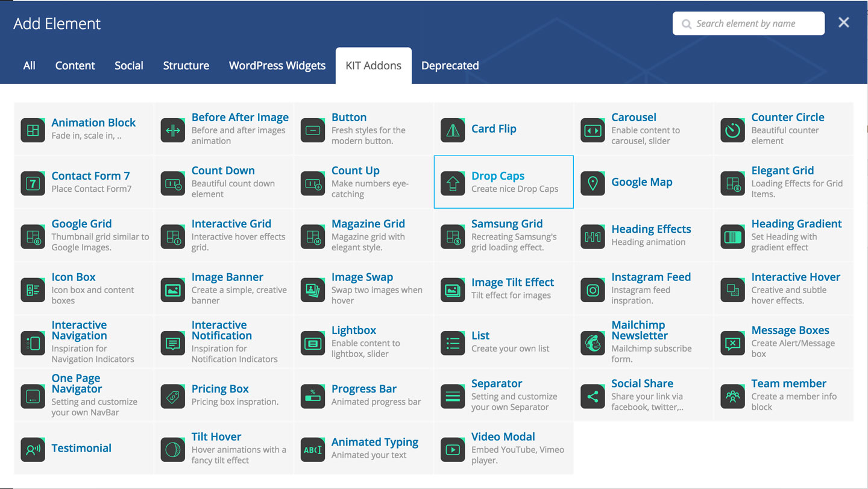Viewport: 868px width, 489px height.
Task: Open the Content tab
Action: 75,66
